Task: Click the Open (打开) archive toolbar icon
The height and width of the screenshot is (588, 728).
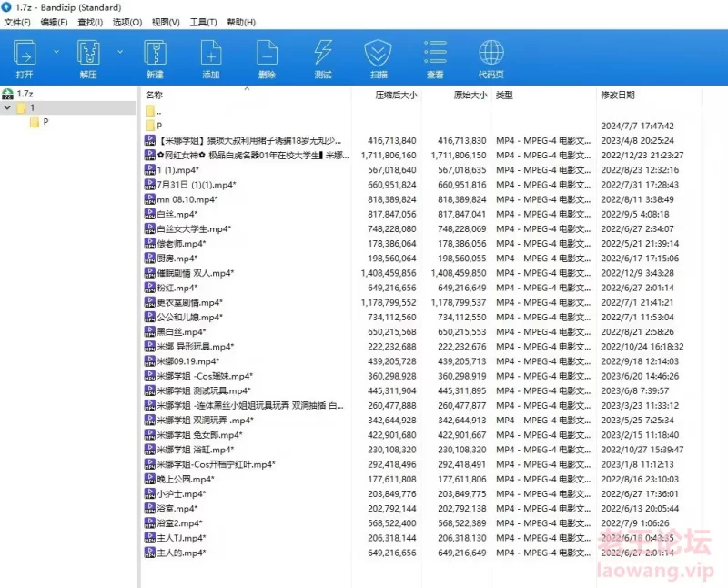Action: pyautogui.click(x=25, y=53)
